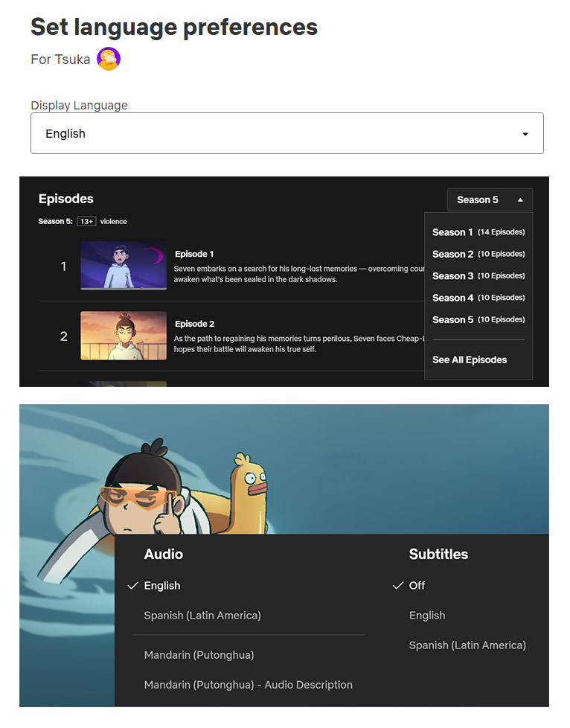The image size is (570, 728).
Task: Collapse the Season 5 selector dropdown
Action: tap(489, 199)
